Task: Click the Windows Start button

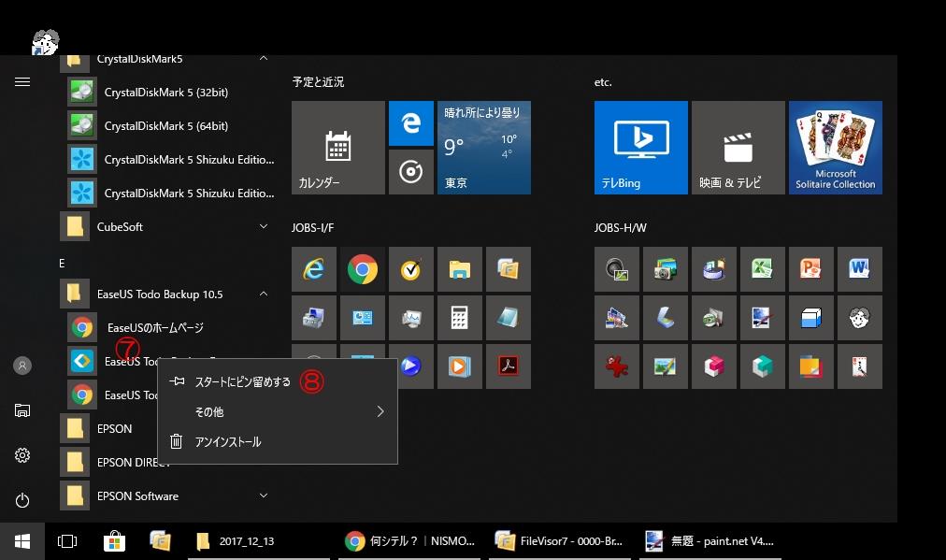Action: [22, 541]
